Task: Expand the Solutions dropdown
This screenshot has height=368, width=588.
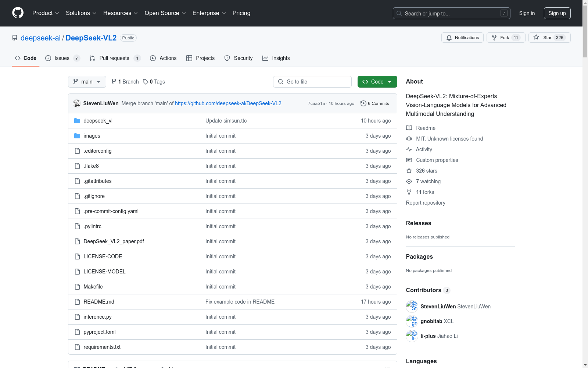Action: coord(81,13)
